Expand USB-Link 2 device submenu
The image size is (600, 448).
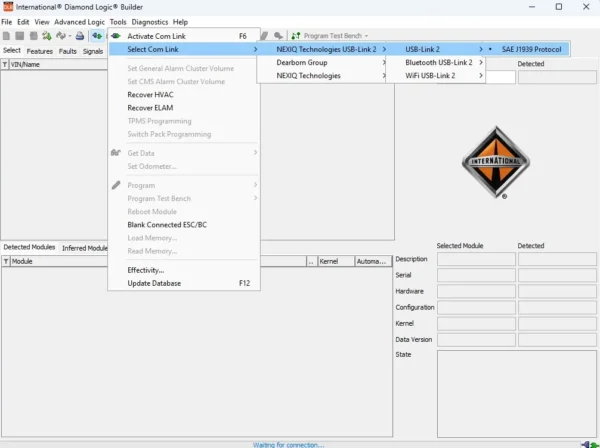click(x=481, y=49)
